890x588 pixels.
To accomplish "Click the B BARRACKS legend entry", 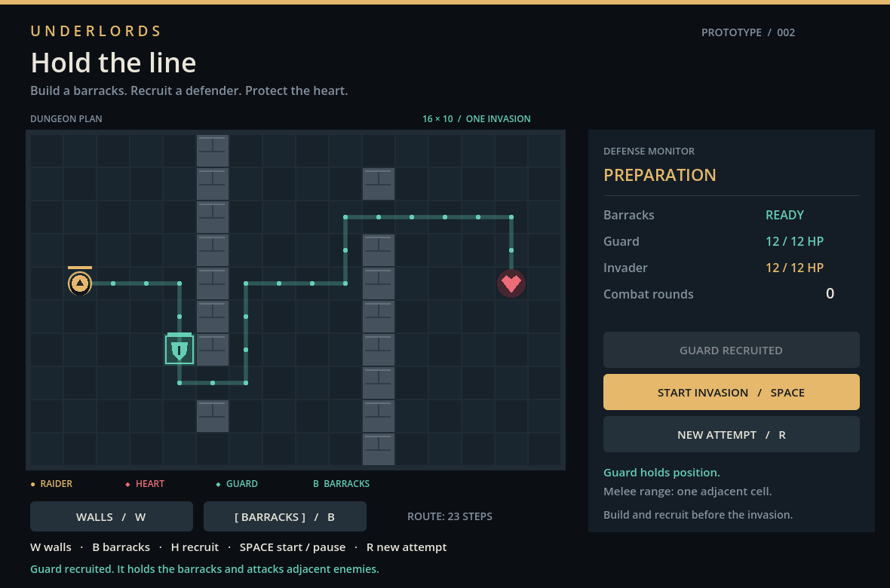I will point(341,483).
